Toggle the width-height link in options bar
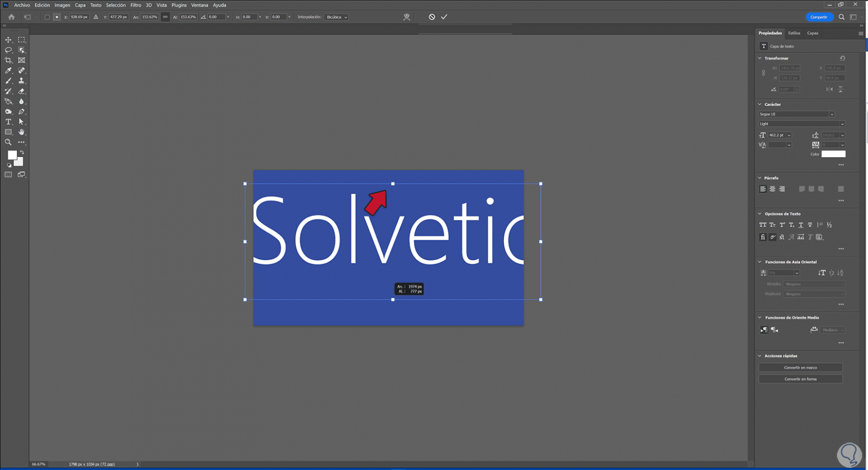The height and width of the screenshot is (470, 868). tap(165, 17)
